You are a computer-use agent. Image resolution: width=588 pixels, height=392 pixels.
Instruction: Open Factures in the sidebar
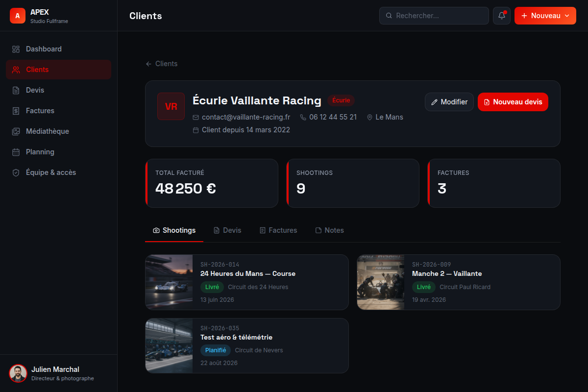(58, 111)
